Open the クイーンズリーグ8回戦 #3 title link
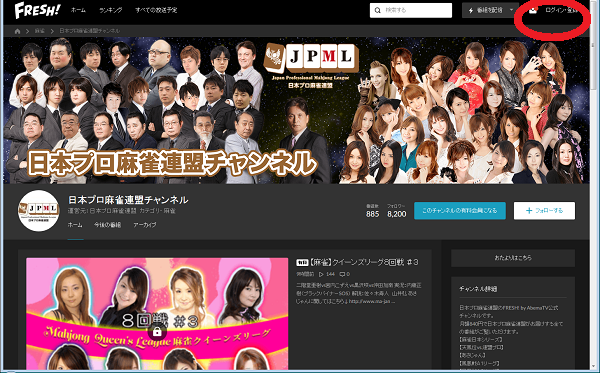This screenshot has width=600, height=373. pyautogui.click(x=364, y=262)
